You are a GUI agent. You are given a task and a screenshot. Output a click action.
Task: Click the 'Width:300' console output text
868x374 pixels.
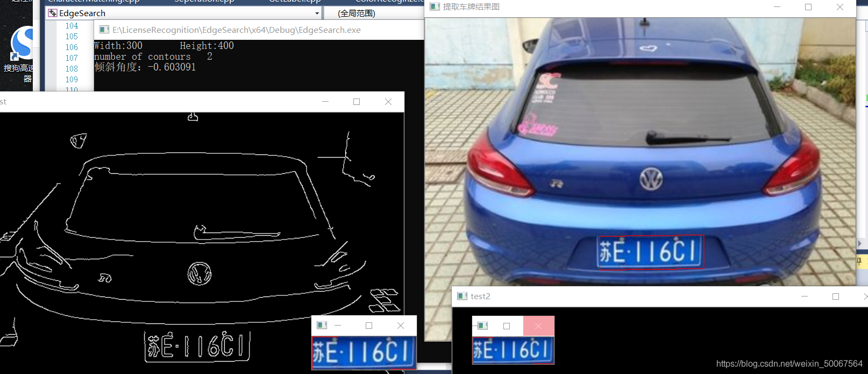(118, 46)
